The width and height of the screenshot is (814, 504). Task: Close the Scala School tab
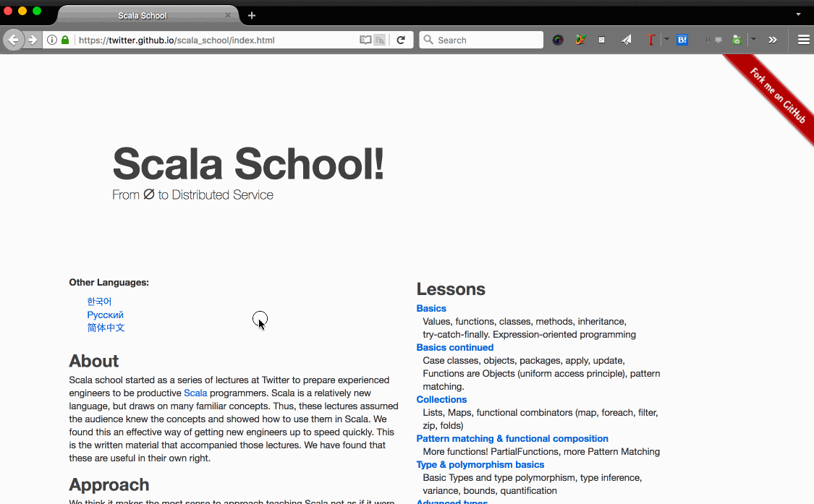click(x=227, y=16)
